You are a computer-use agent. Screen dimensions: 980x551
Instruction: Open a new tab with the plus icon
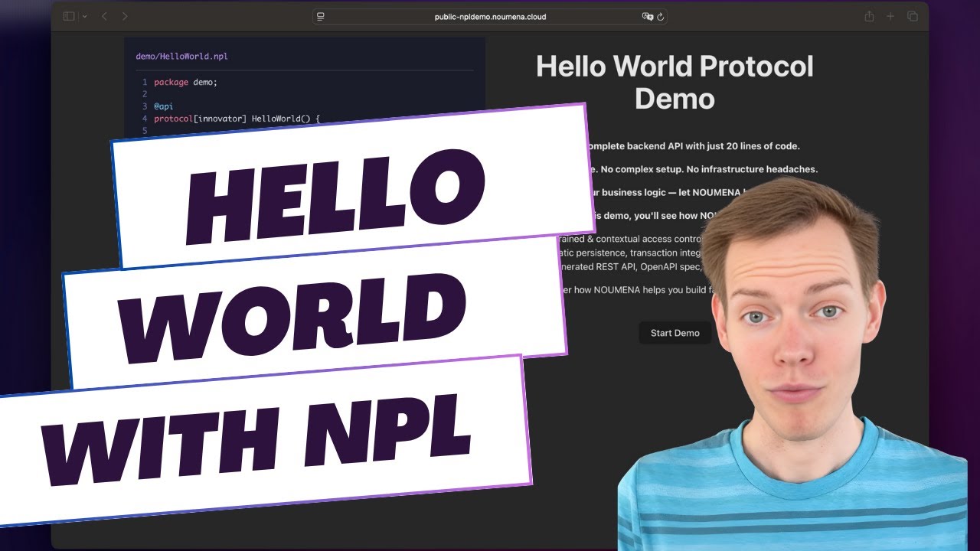(x=890, y=16)
